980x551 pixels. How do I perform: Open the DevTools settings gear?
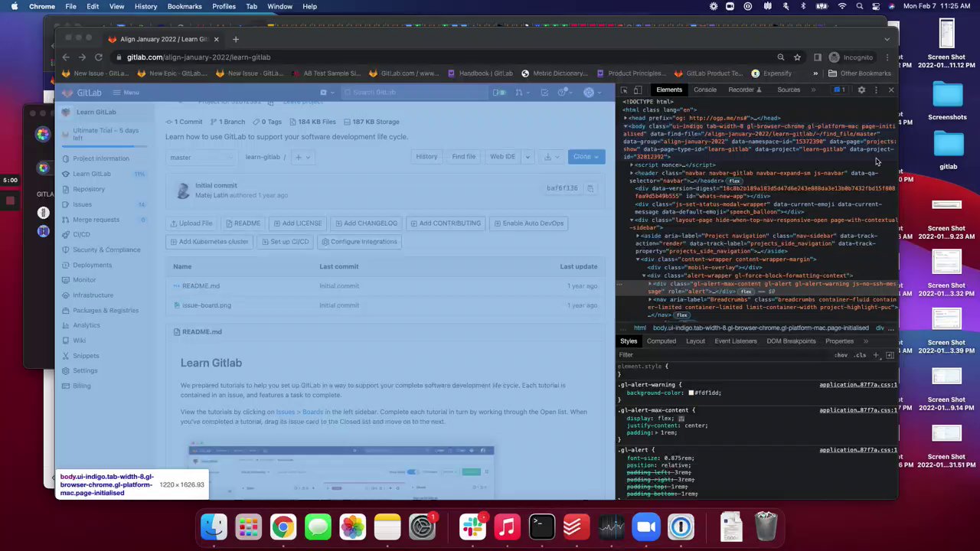861,90
